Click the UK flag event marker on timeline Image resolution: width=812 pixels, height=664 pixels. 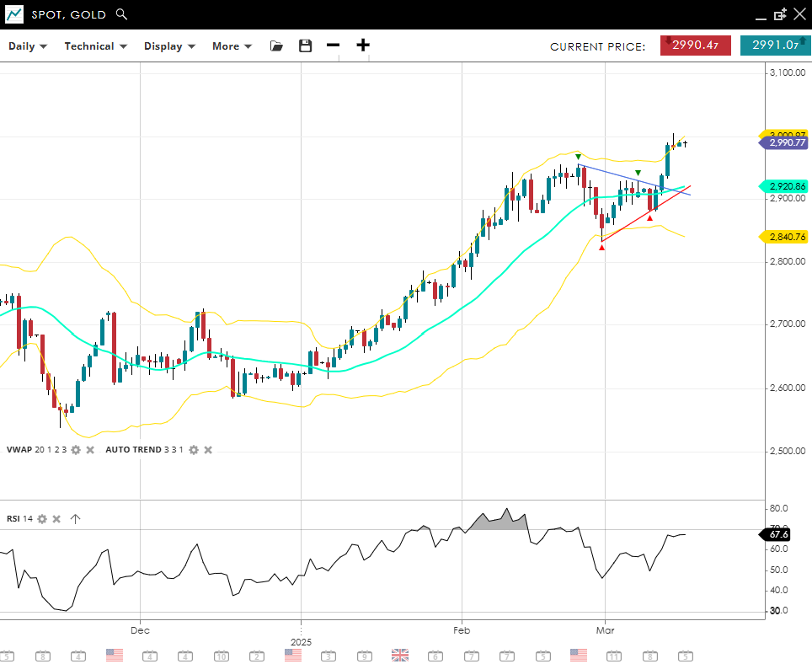[400, 655]
